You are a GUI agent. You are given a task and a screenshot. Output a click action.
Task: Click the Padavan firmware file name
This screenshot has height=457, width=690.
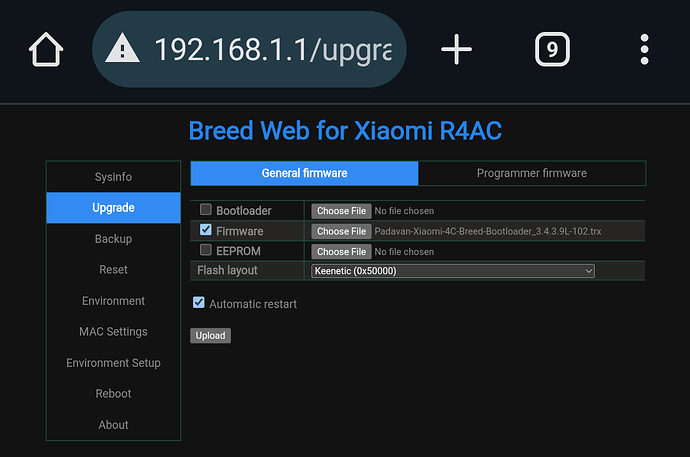tap(488, 231)
